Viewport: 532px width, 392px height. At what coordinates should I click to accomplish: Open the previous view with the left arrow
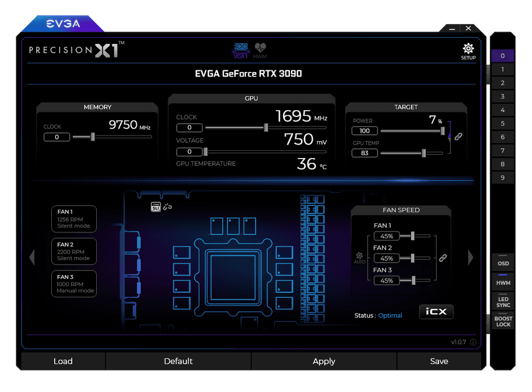[x=32, y=257]
